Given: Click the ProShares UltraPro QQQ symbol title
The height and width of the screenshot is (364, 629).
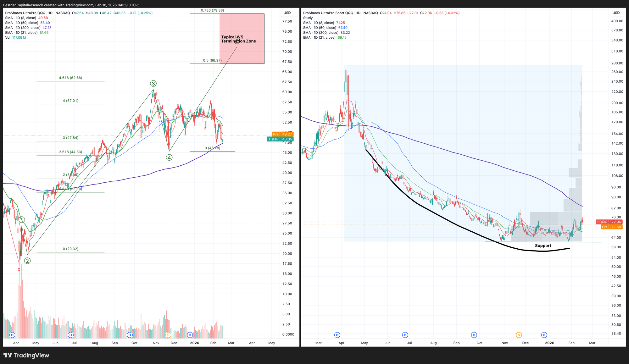Looking at the screenshot, I should coord(25,13).
